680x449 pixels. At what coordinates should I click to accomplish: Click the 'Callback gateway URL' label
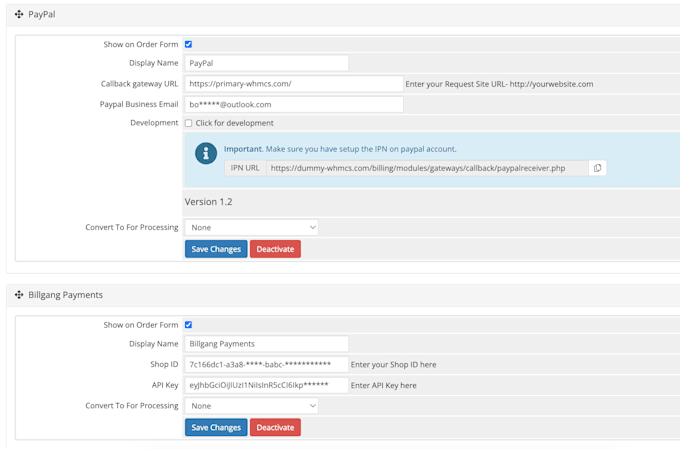click(x=139, y=84)
